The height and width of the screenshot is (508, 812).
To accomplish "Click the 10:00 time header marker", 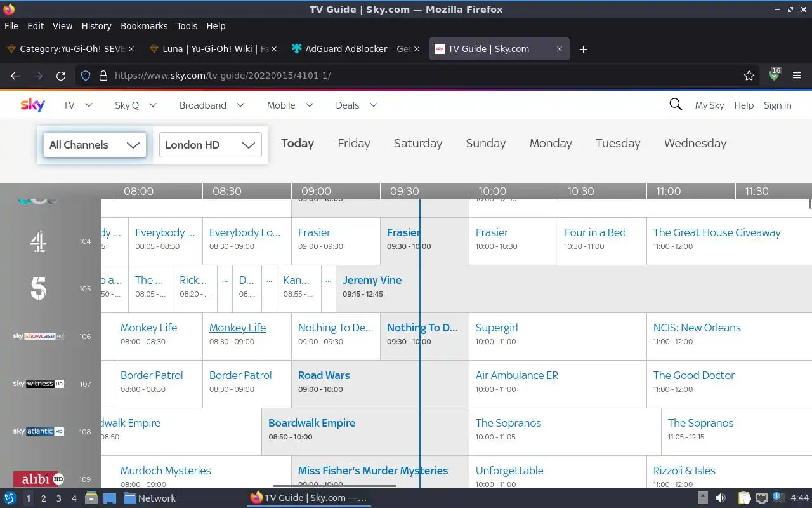I will coord(492,191).
